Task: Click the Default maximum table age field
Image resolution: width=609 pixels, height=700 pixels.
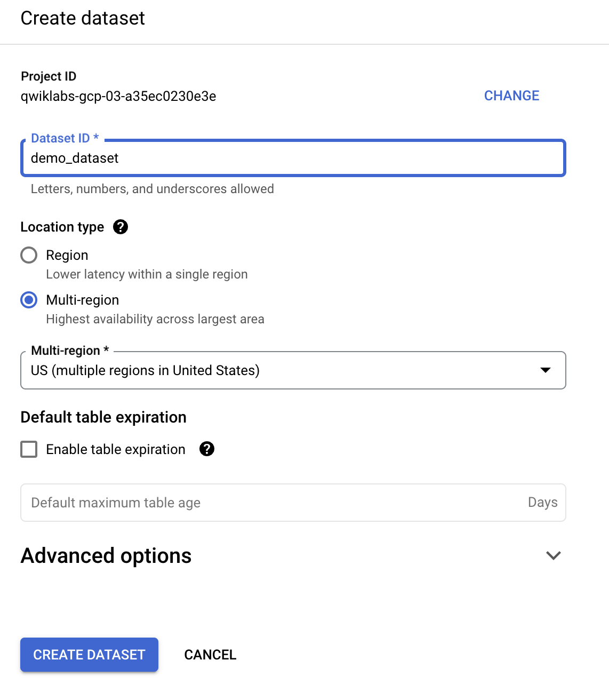Action: point(267,502)
